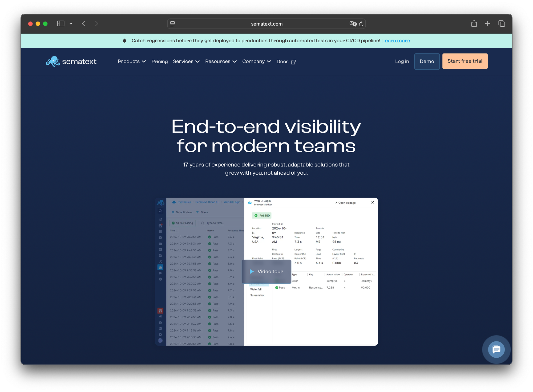The width and height of the screenshot is (533, 392).
Task: Click the PASSED status badge
Action: coord(262,215)
